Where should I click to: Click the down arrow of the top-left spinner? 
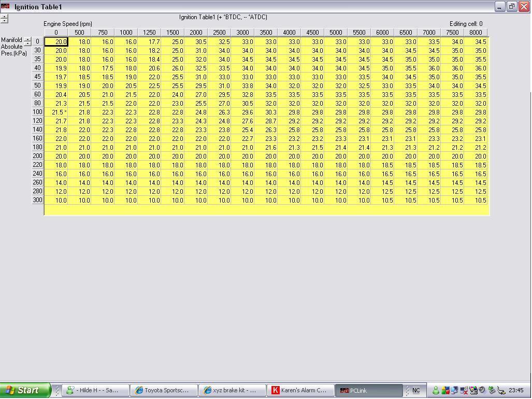(x=4, y=21)
